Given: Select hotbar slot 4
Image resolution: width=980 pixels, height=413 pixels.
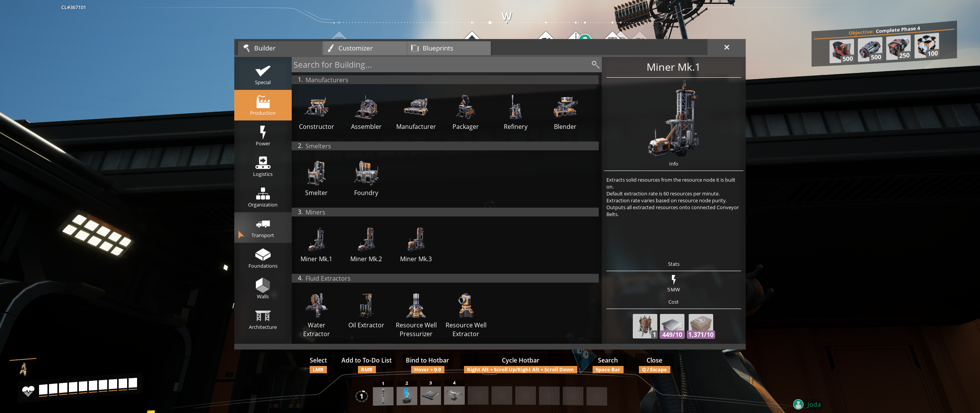Looking at the screenshot, I should 454,395.
